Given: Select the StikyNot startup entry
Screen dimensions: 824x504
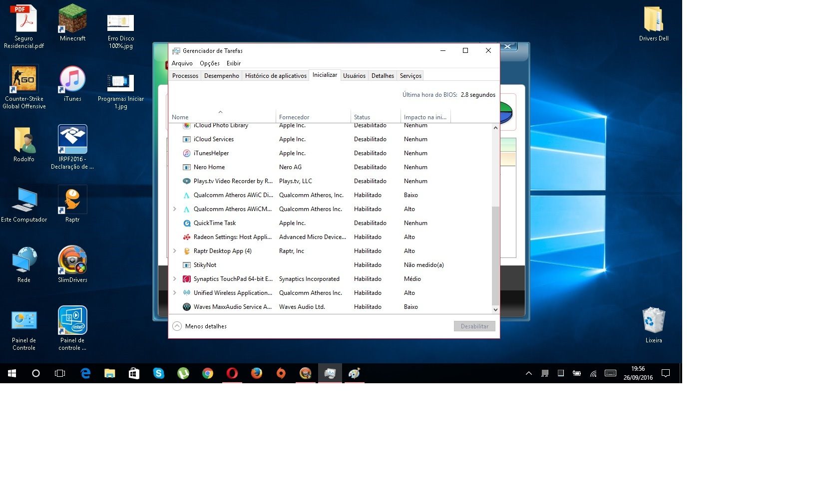Looking at the screenshot, I should [330, 265].
